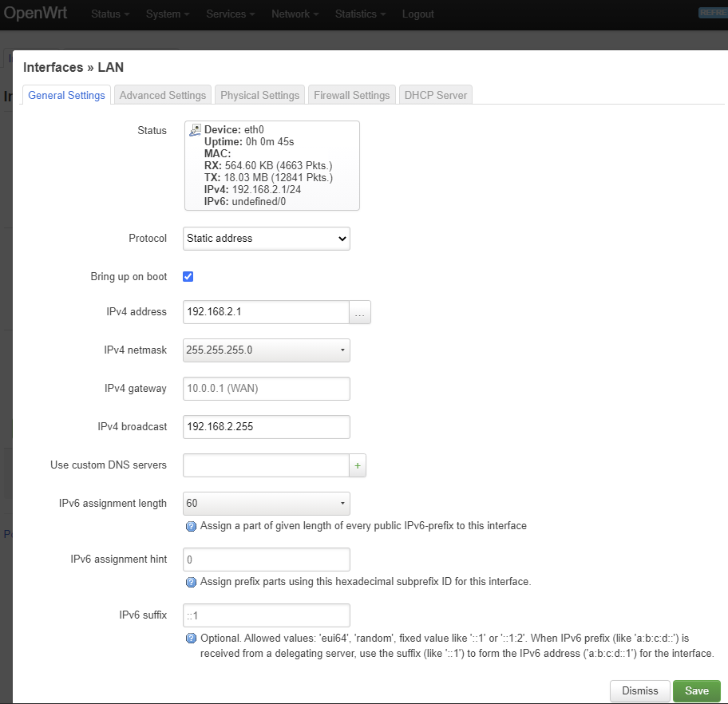Click the Save button

pos(696,691)
